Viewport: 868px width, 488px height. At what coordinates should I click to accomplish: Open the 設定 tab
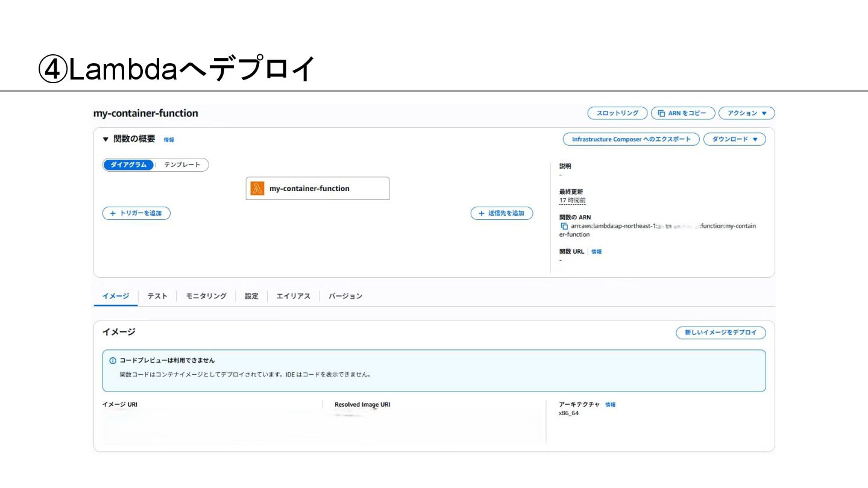tap(252, 296)
